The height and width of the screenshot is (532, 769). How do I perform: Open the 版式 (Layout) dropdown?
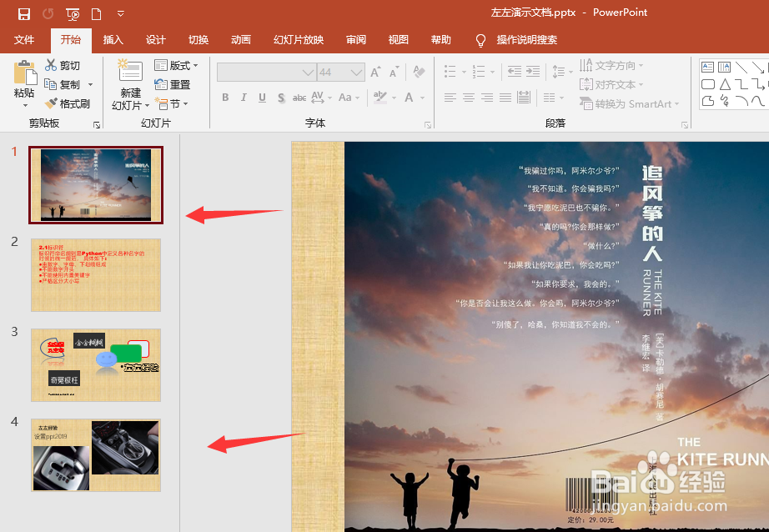[x=177, y=64]
